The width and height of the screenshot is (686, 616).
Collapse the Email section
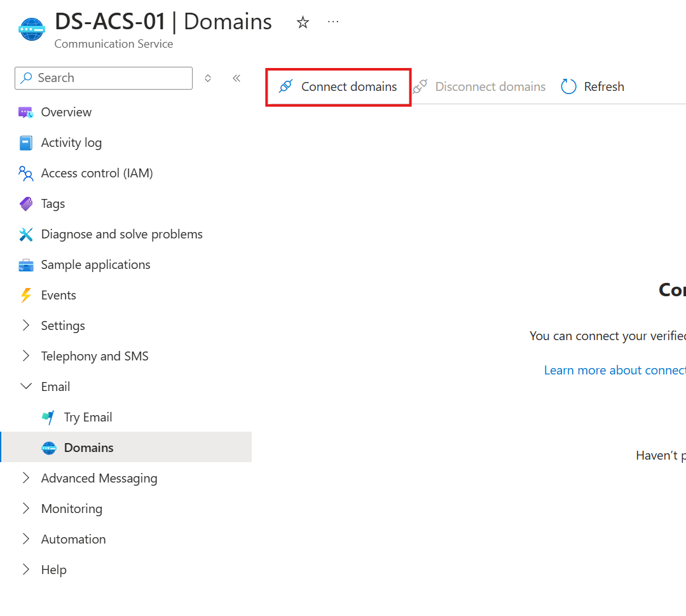coord(26,387)
